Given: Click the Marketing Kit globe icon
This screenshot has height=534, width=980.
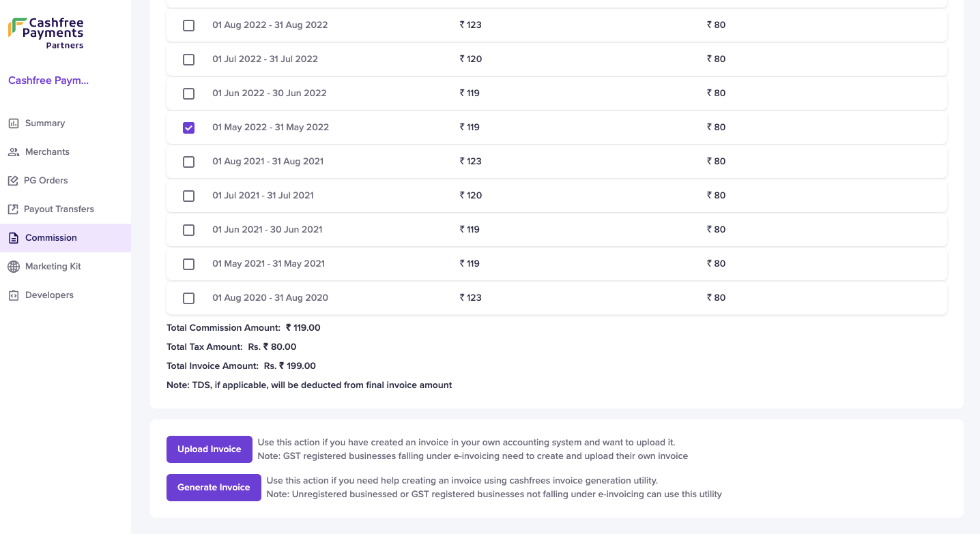Looking at the screenshot, I should pyautogui.click(x=14, y=267).
